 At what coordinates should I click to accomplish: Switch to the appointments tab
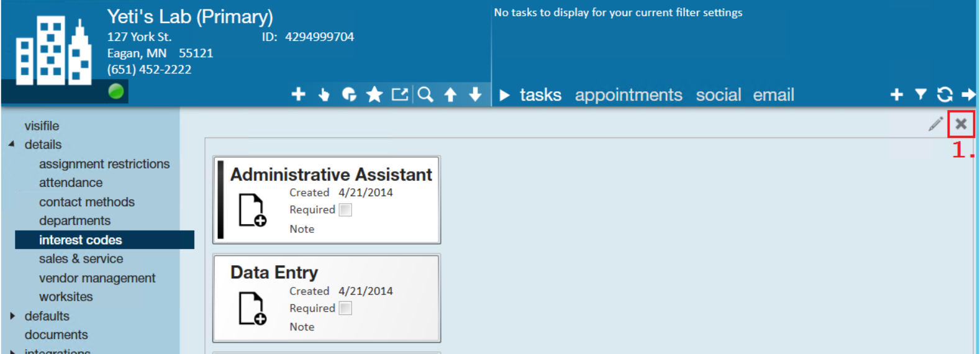click(628, 95)
